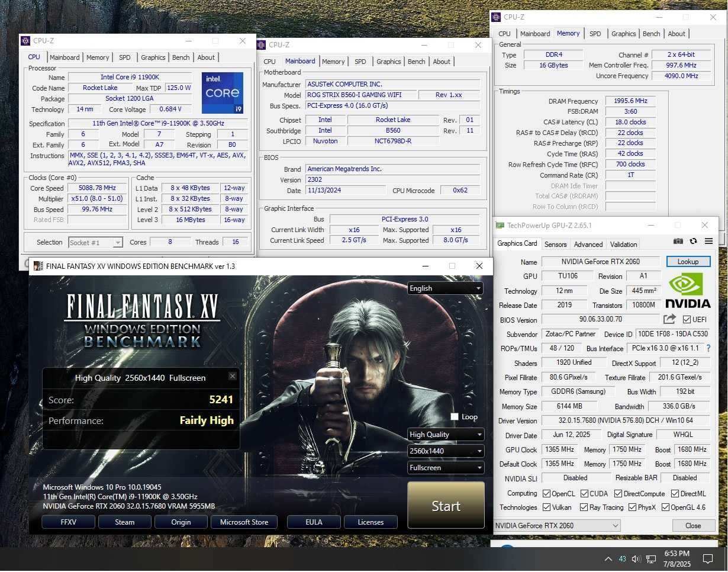Viewport: 728px width, 572px height.
Task: Click the GPU Name field NVIDIA GeForce RTX 2060
Action: coord(601,262)
